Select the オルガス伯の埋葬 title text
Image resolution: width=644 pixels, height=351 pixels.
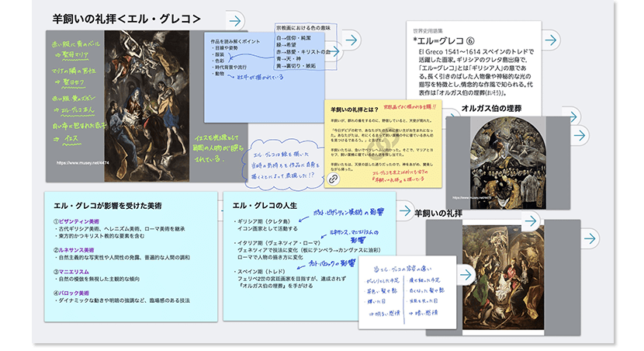point(491,109)
